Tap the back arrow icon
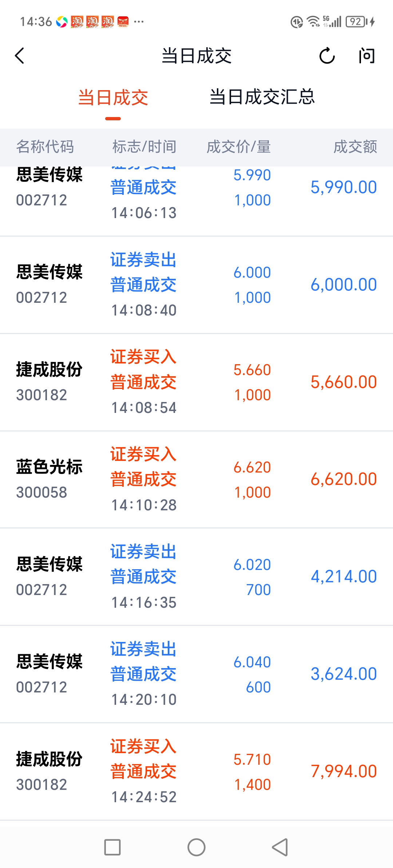Viewport: 393px width, 868px height. (x=20, y=56)
